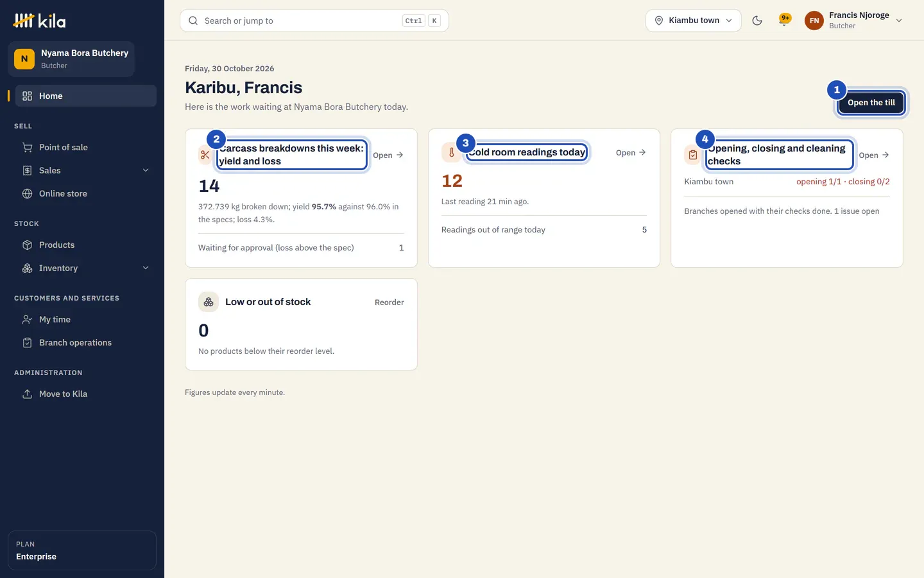Click the Readings out of range today row
This screenshot has height=578, width=924.
pos(544,229)
